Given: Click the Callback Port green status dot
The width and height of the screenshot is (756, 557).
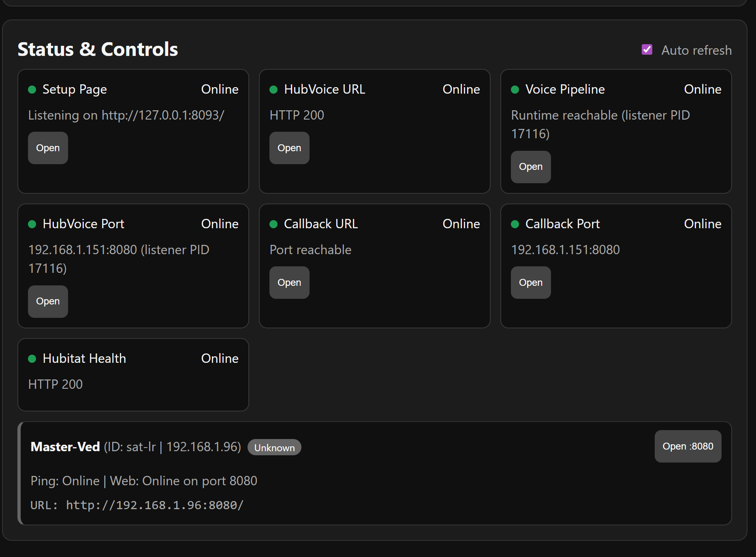Looking at the screenshot, I should pos(515,224).
